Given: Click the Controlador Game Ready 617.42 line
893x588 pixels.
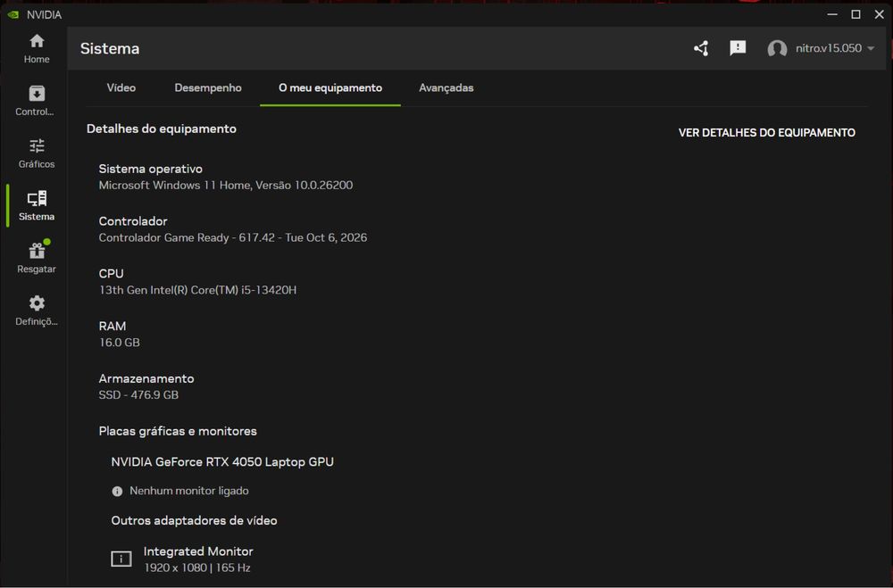Looking at the screenshot, I should click(233, 237).
